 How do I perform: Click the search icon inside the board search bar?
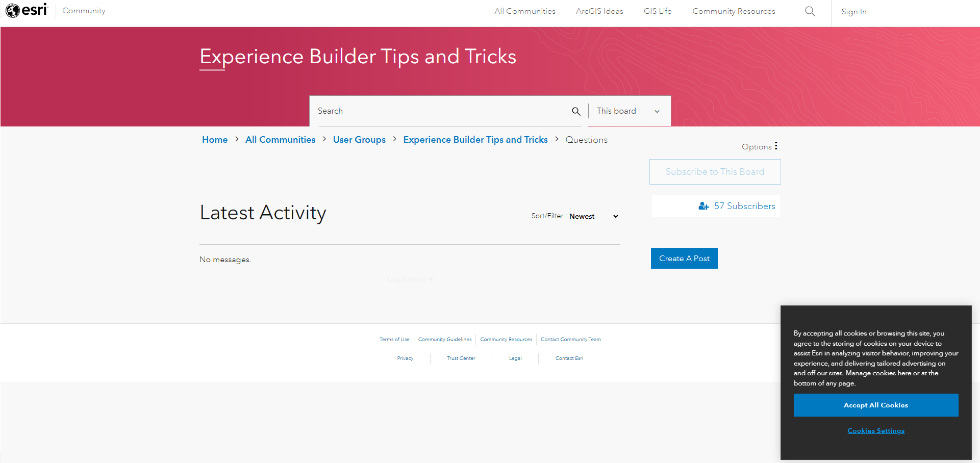[x=576, y=111]
